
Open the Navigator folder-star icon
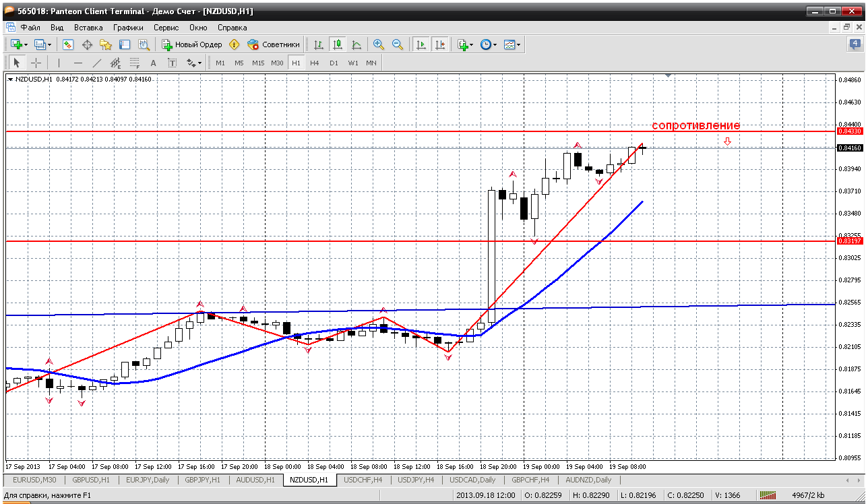click(106, 44)
